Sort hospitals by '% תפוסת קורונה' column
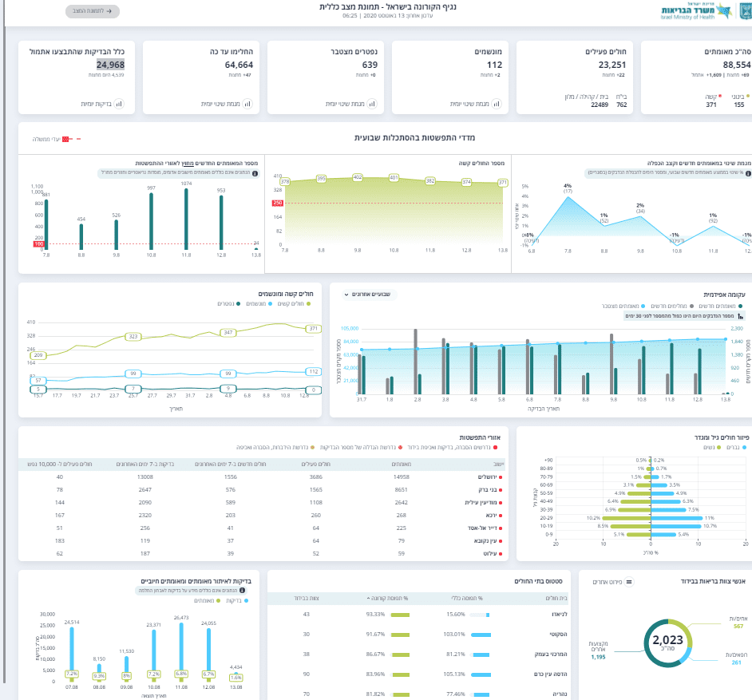 [x=387, y=598]
